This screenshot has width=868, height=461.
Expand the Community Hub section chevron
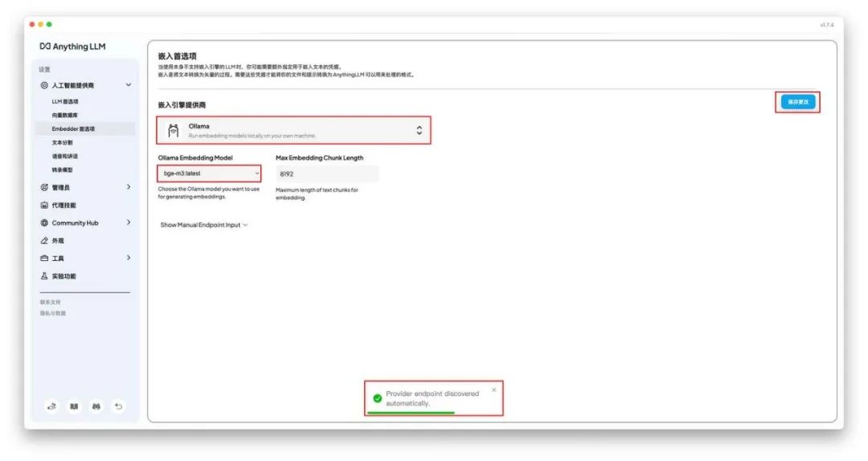point(129,222)
